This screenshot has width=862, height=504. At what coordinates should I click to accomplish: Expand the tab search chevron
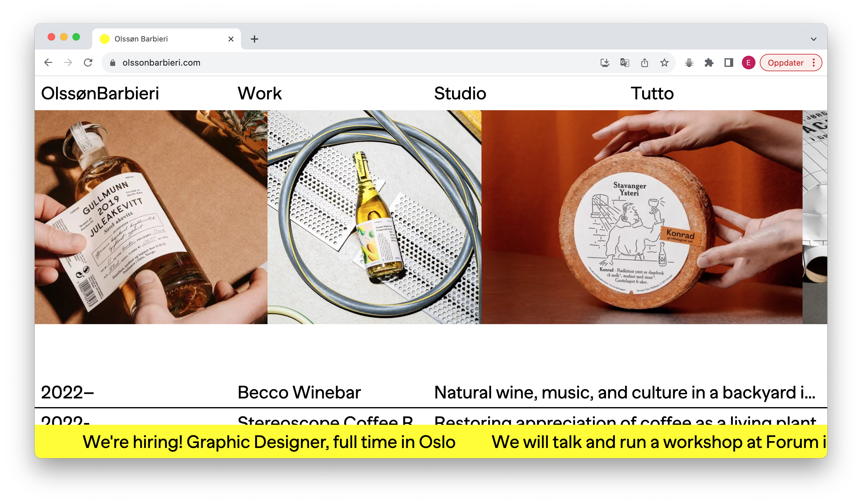(x=813, y=39)
